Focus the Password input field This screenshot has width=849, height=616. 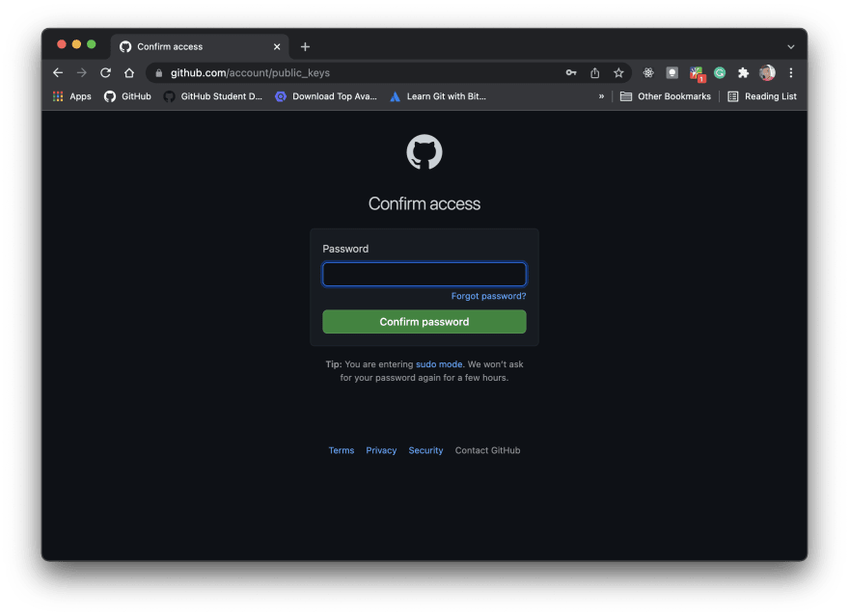pos(424,274)
